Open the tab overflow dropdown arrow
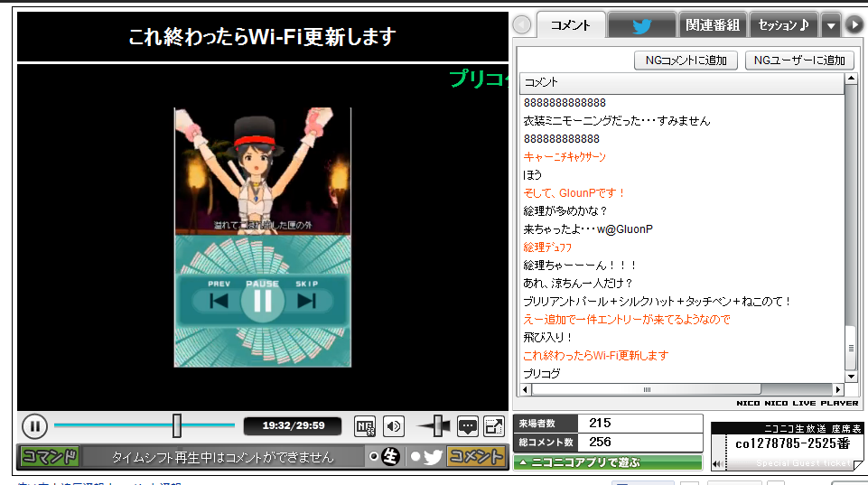The width and height of the screenshot is (868, 485). coord(831,25)
